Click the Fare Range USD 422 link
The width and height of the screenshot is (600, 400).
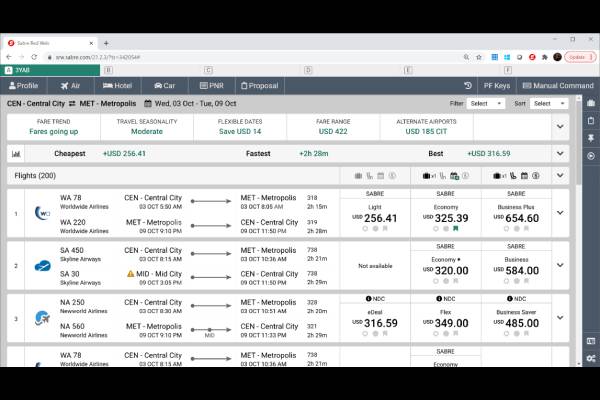pos(333,132)
